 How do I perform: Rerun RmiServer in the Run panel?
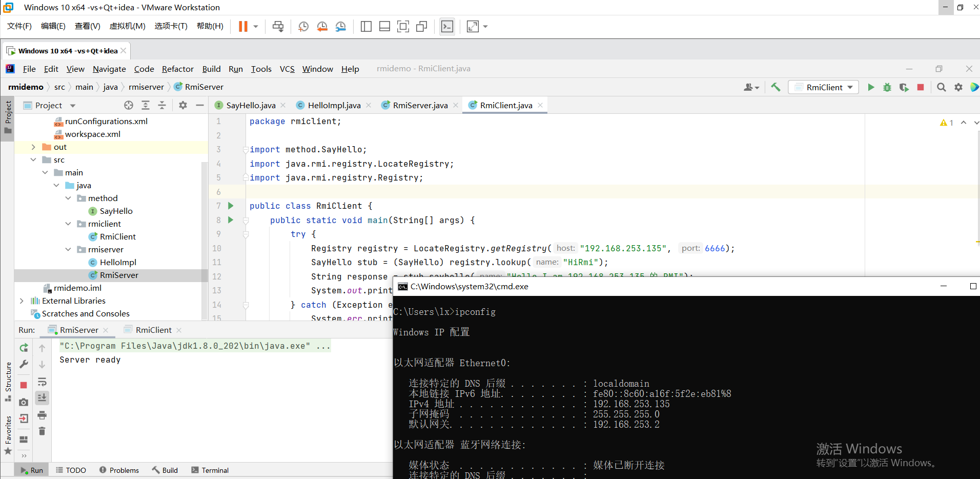(x=24, y=348)
